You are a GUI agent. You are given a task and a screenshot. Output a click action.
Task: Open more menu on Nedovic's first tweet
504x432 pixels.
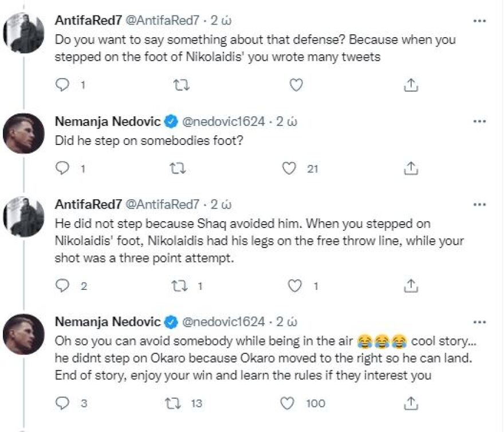pyautogui.click(x=479, y=121)
